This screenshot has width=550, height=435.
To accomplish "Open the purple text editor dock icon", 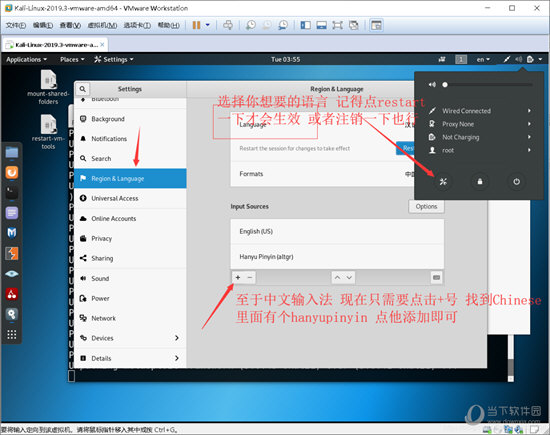I will pyautogui.click(x=12, y=213).
